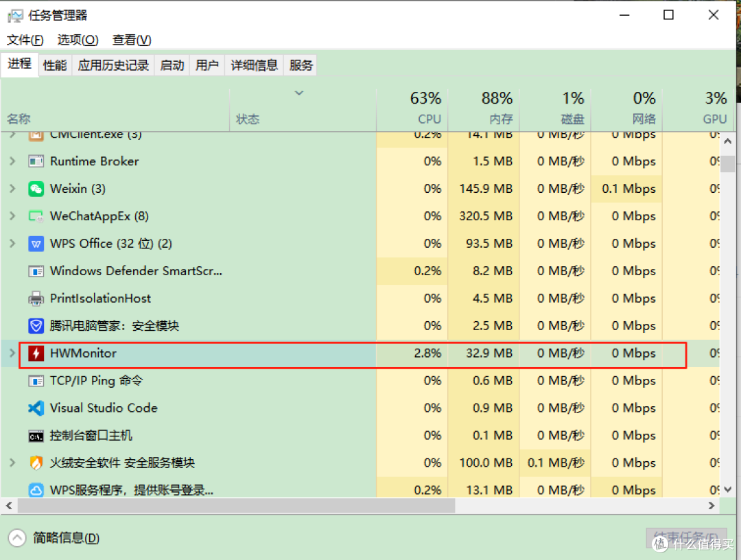This screenshot has height=560, width=741.
Task: Expand the WPS Office (32 位) group
Action: coord(12,244)
